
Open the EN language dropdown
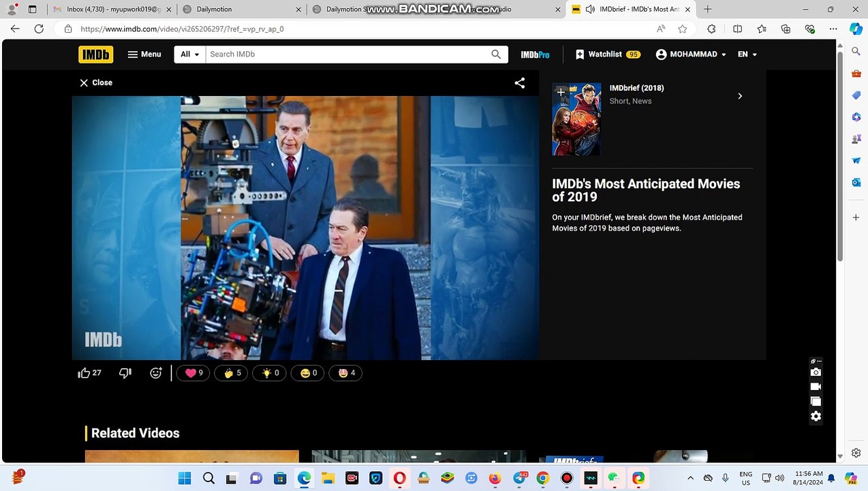(747, 55)
